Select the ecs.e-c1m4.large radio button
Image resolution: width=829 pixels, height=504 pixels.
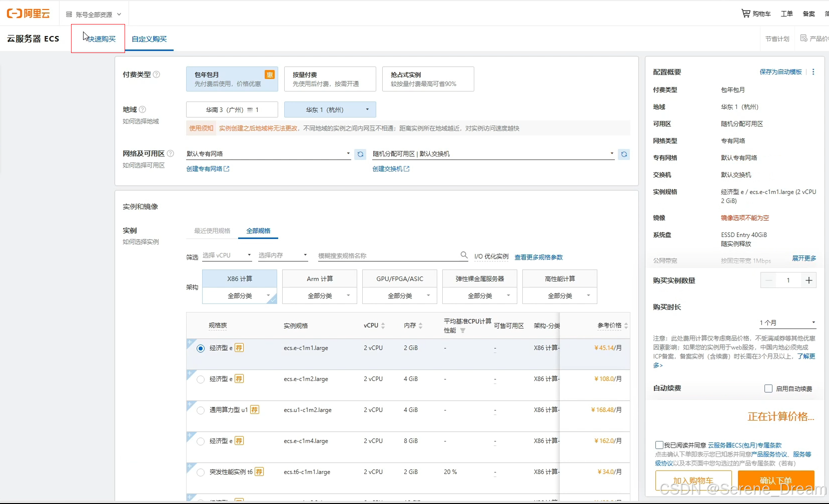(201, 441)
